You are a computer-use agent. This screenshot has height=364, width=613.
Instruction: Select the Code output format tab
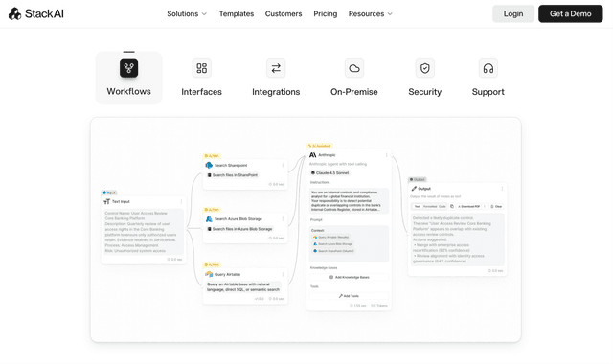pyautogui.click(x=443, y=207)
